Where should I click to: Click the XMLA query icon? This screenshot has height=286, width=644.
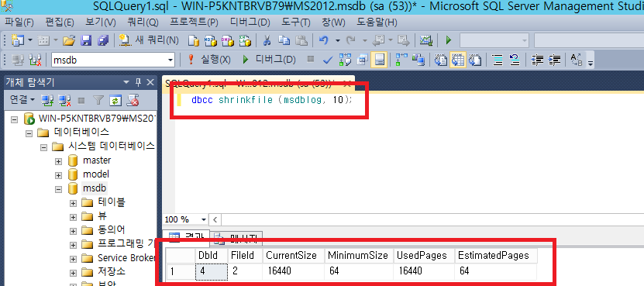(245, 40)
